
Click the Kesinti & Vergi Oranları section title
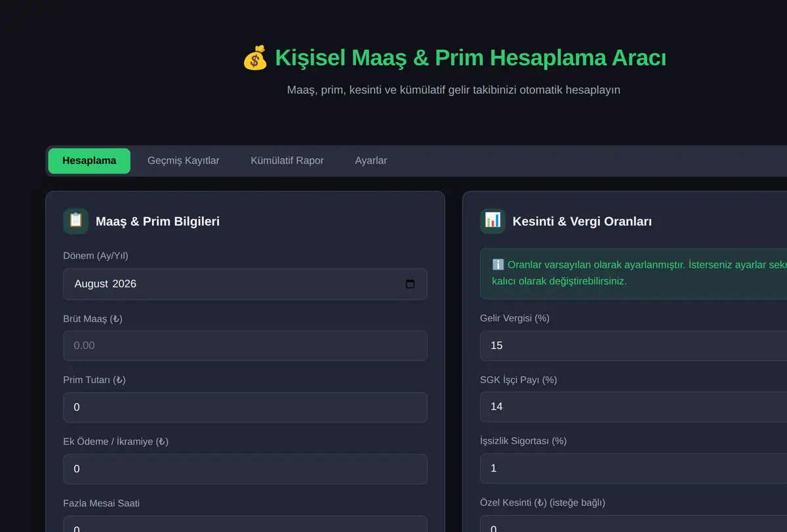coord(582,222)
